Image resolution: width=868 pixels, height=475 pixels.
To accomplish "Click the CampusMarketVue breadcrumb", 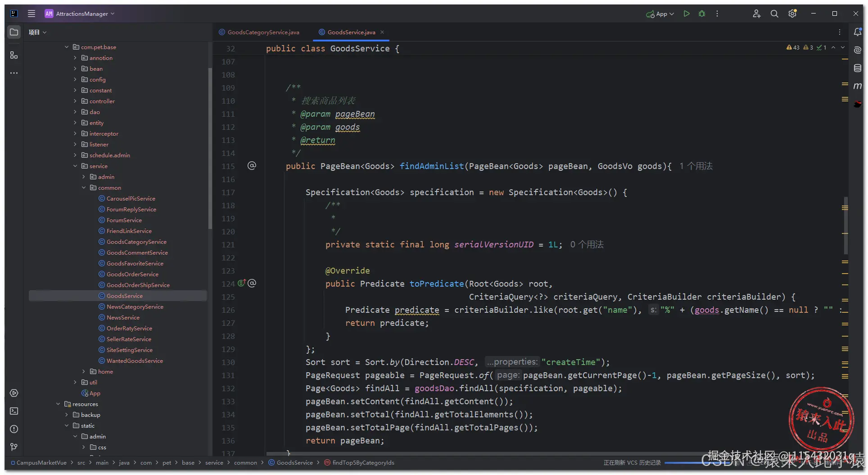I will (39, 462).
